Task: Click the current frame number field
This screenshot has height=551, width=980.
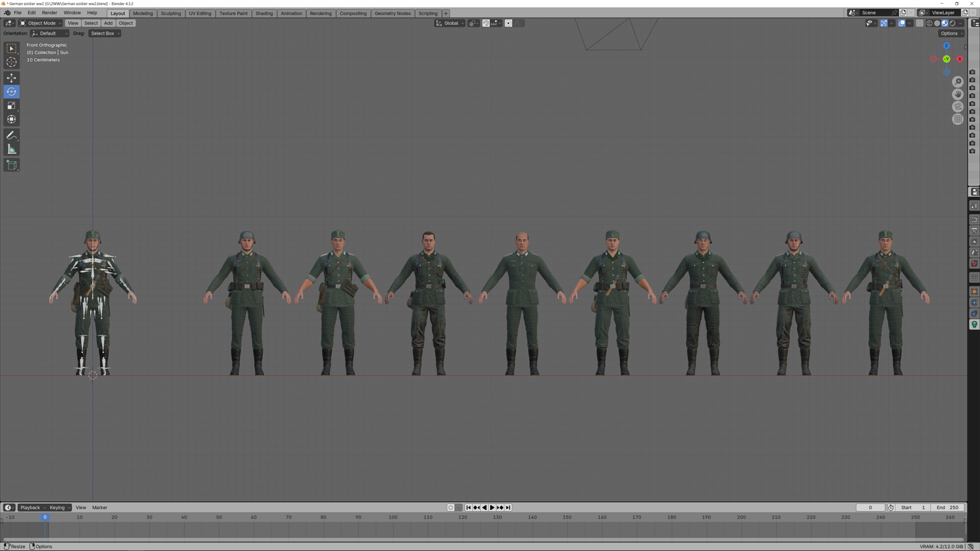Action: click(871, 507)
